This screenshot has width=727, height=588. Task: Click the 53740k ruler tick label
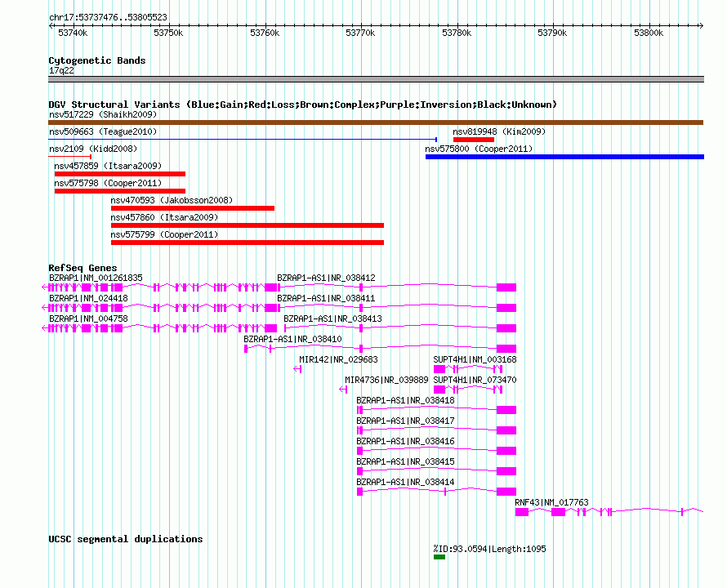73,33
